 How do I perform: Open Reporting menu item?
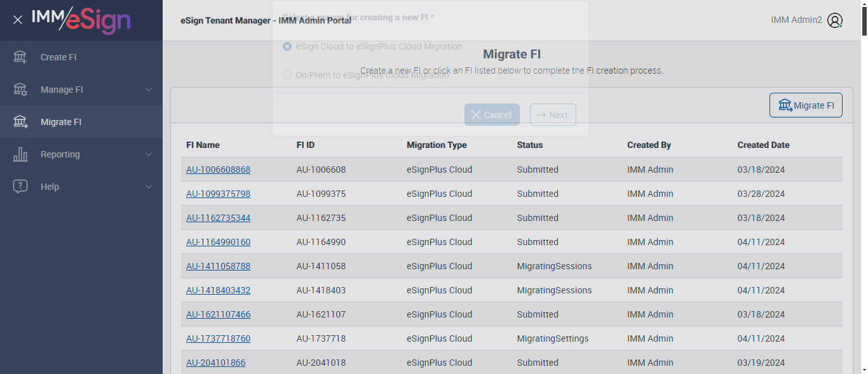[x=81, y=154]
